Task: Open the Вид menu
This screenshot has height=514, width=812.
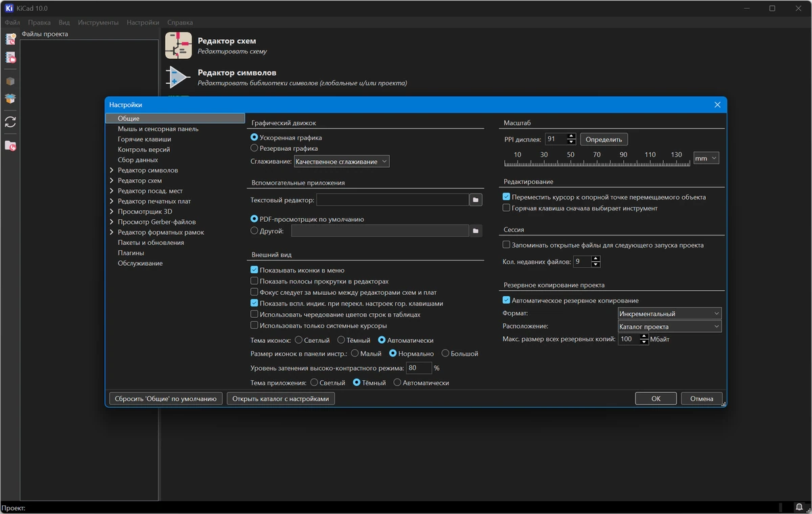Action: (x=64, y=22)
